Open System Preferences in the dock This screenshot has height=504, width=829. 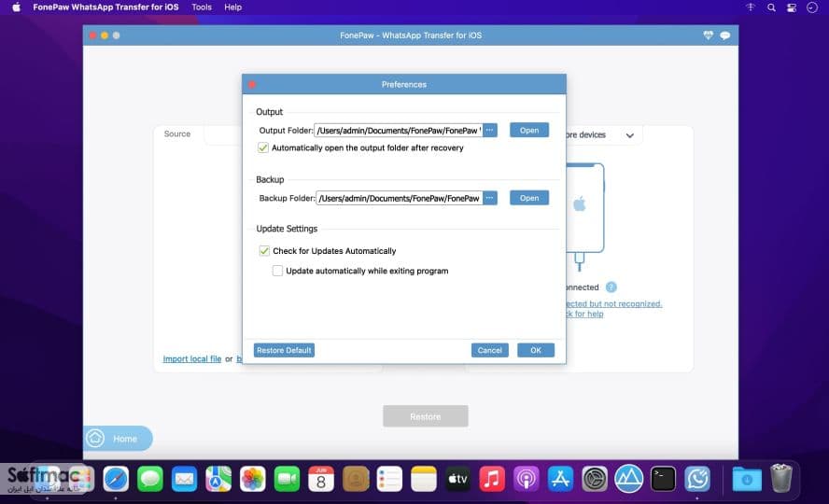(595, 479)
